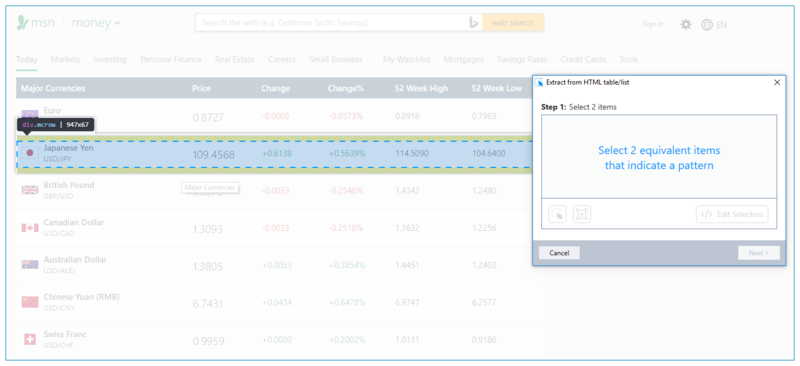This screenshot has height=366, width=800.
Task: Click the Australian Dollar flag icon
Action: 30,264
